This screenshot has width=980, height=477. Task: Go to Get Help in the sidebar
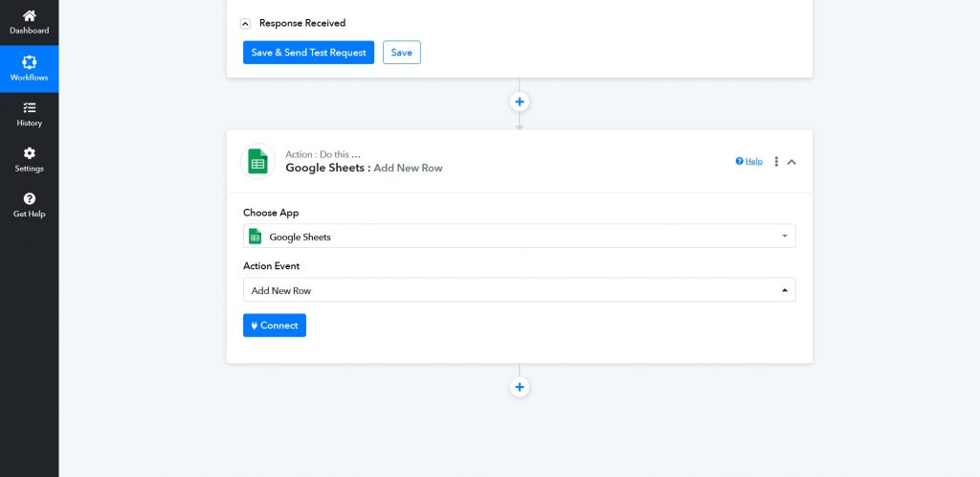[x=29, y=205]
